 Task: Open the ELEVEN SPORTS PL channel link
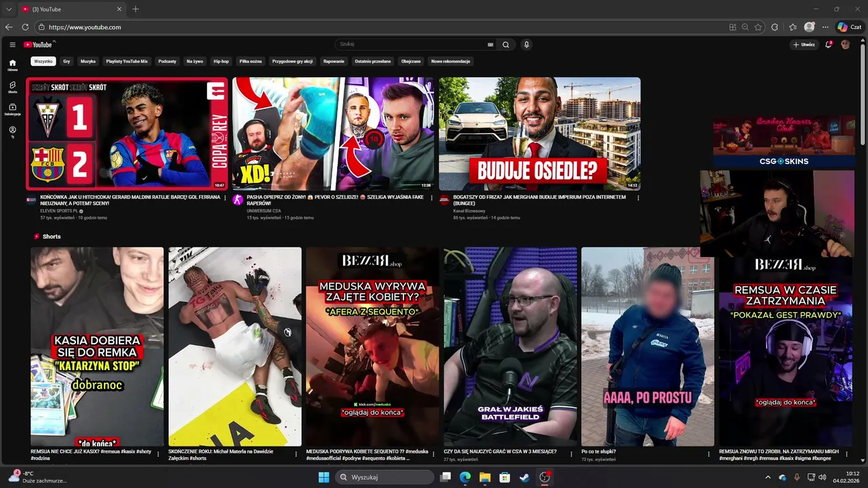(60, 211)
